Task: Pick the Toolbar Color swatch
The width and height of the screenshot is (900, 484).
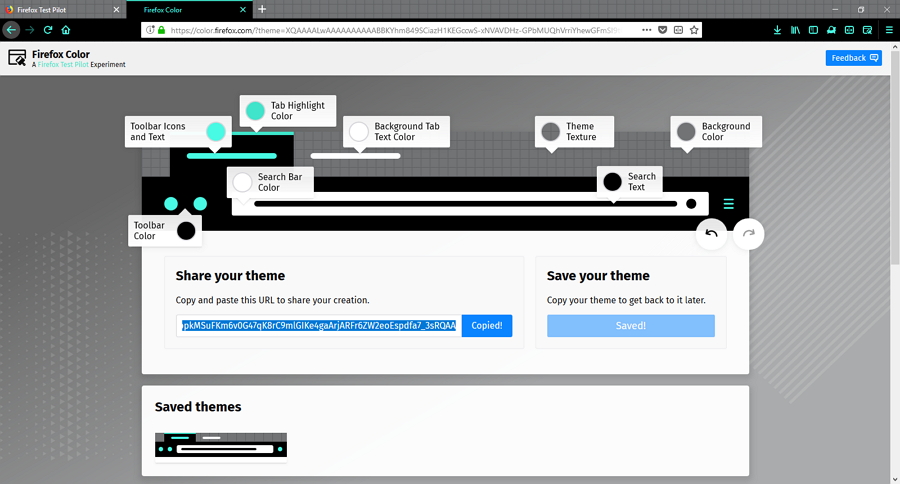Action: [186, 231]
